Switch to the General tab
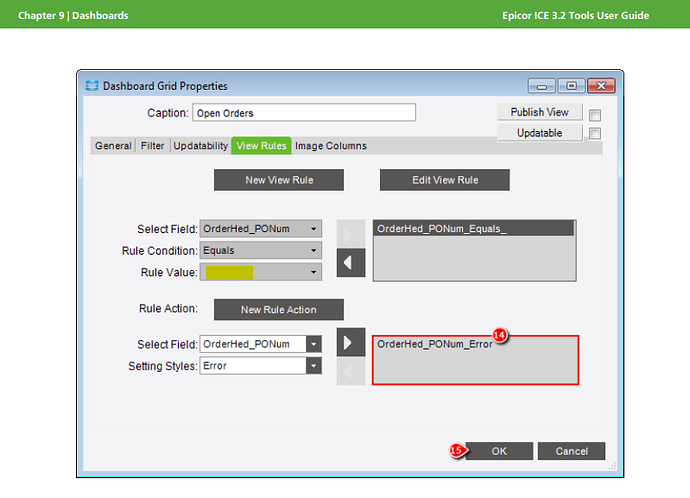Image resolution: width=690 pixels, height=498 pixels. click(113, 146)
